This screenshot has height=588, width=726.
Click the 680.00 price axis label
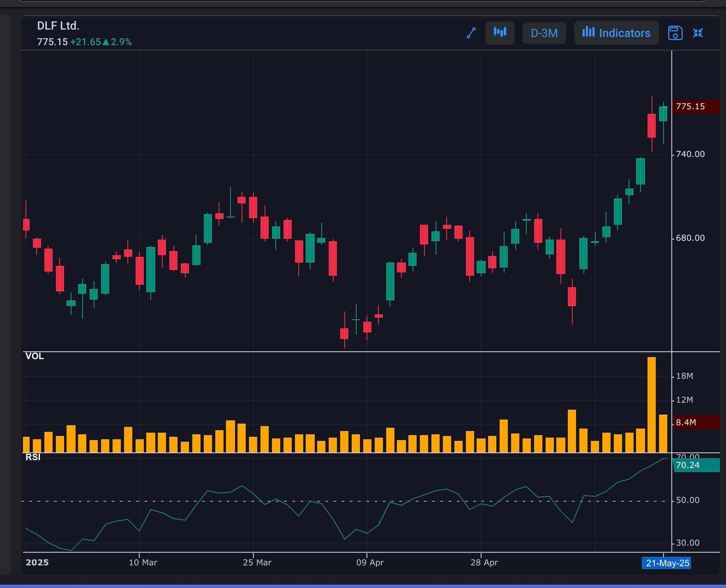[690, 238]
